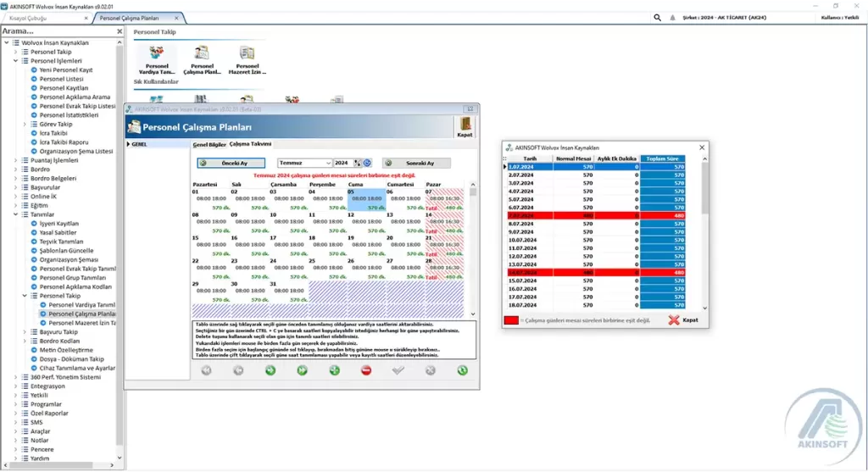The height and width of the screenshot is (472, 868).
Task: Click the red X Kapat icon in popup
Action: [x=674, y=320]
